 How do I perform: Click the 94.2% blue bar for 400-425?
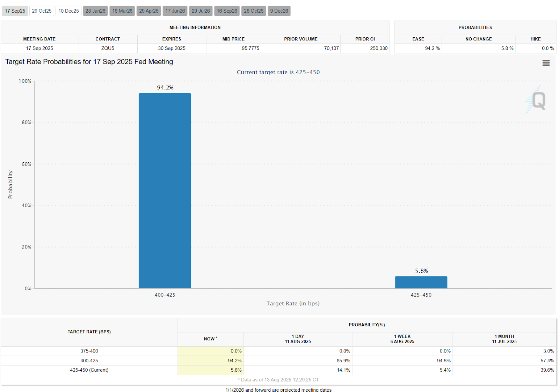(x=165, y=191)
